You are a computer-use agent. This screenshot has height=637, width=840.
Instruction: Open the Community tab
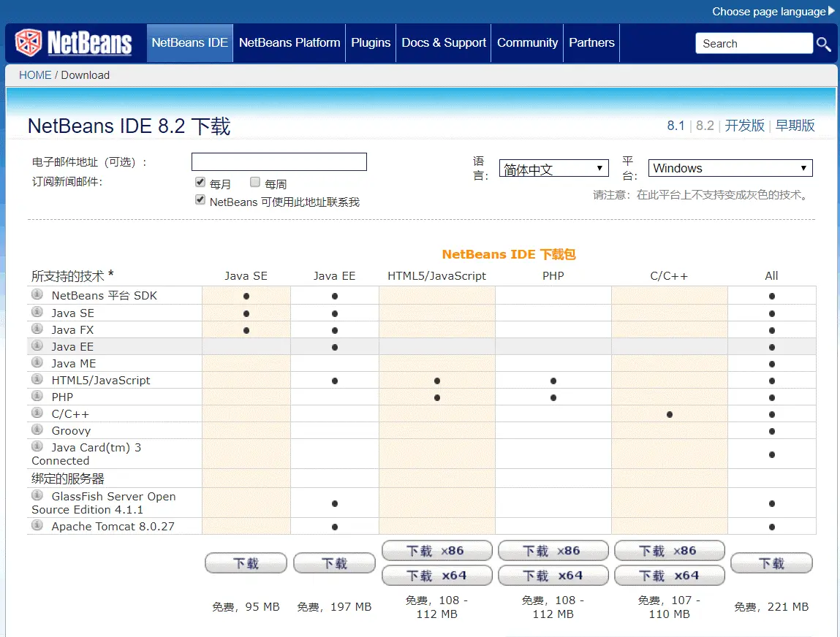(x=527, y=43)
